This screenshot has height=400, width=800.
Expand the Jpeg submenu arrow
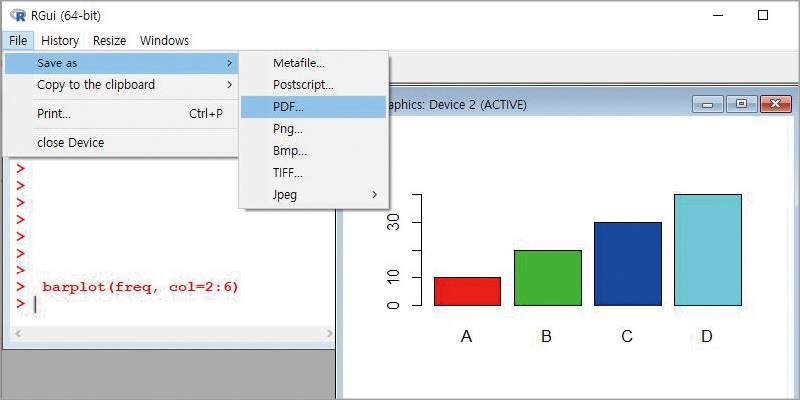click(x=374, y=194)
